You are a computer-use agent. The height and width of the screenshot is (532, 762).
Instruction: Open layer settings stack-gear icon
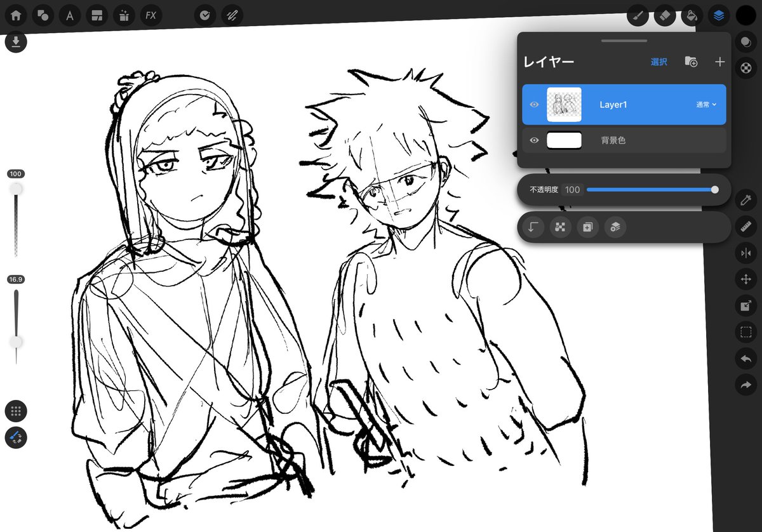[x=615, y=227]
